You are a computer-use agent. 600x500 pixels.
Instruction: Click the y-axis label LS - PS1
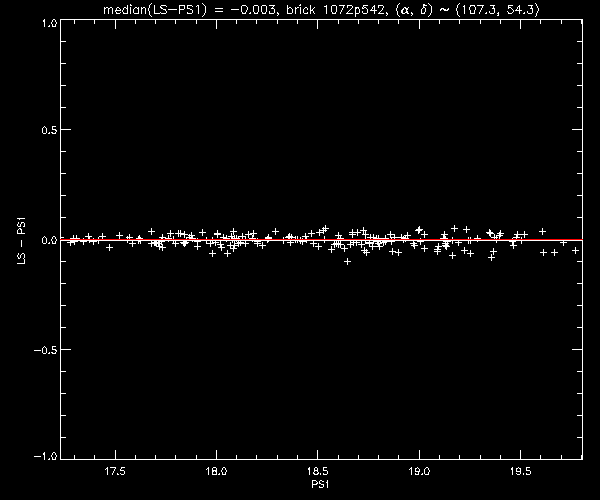pyautogui.click(x=22, y=241)
